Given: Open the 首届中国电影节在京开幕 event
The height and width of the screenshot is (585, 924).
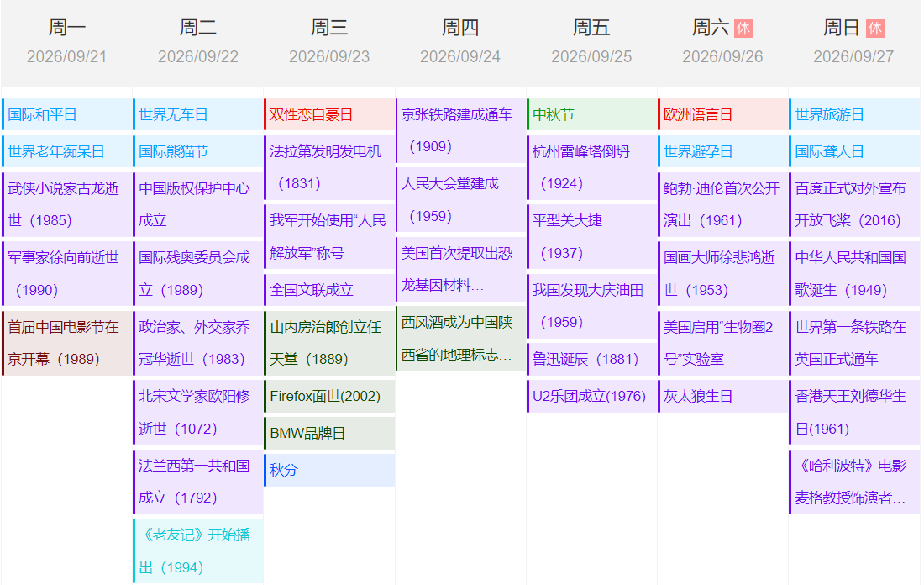Looking at the screenshot, I should coord(64,343).
